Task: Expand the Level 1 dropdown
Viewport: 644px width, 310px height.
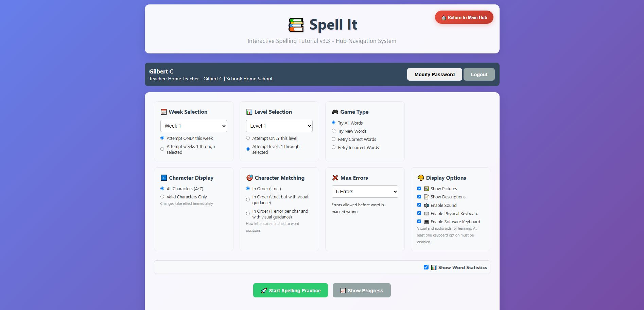Action: point(279,126)
